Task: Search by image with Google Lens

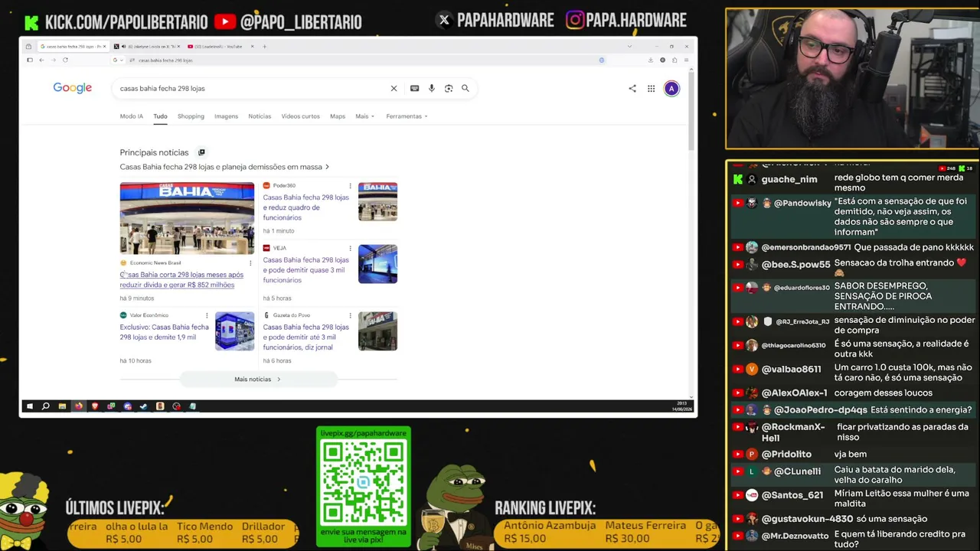Action: pos(449,88)
